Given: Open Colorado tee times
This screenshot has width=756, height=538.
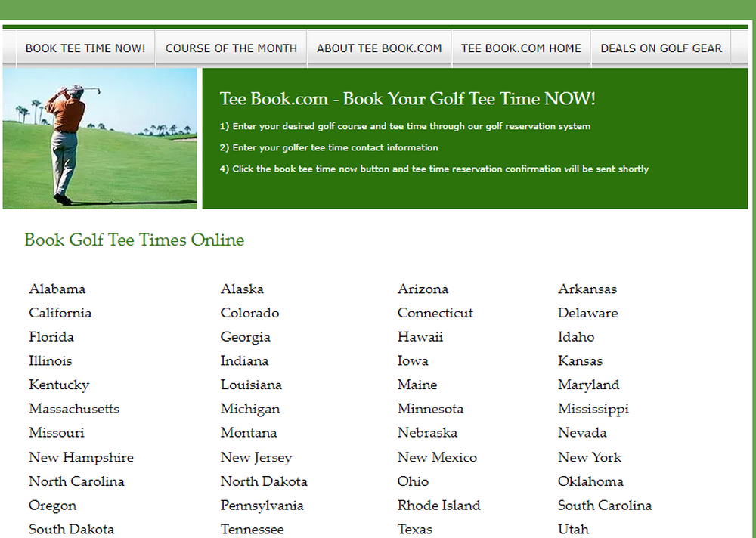Looking at the screenshot, I should point(249,313).
